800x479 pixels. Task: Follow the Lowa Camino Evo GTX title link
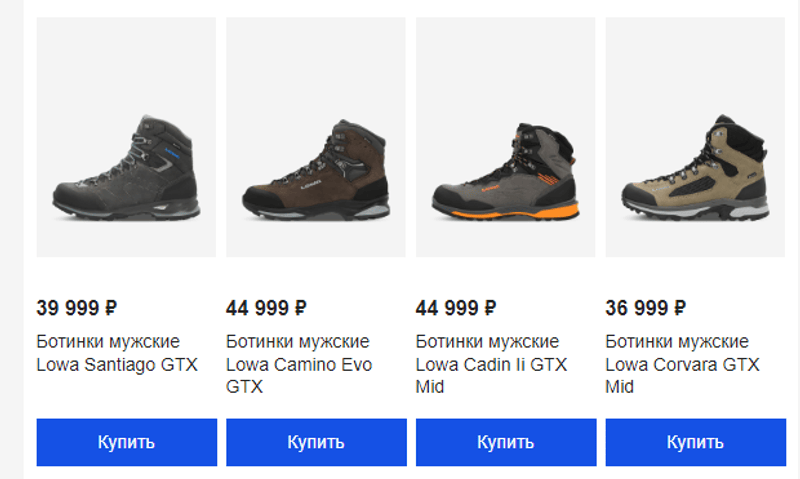click(299, 365)
